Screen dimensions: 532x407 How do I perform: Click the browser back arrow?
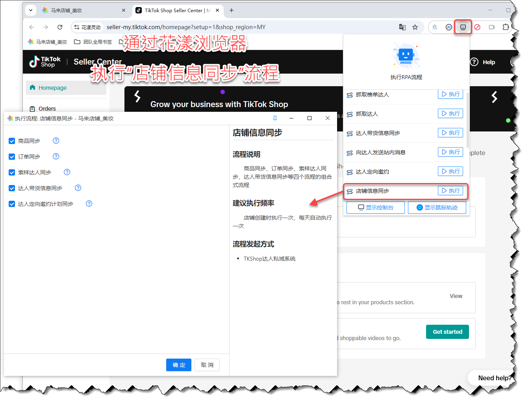point(32,27)
